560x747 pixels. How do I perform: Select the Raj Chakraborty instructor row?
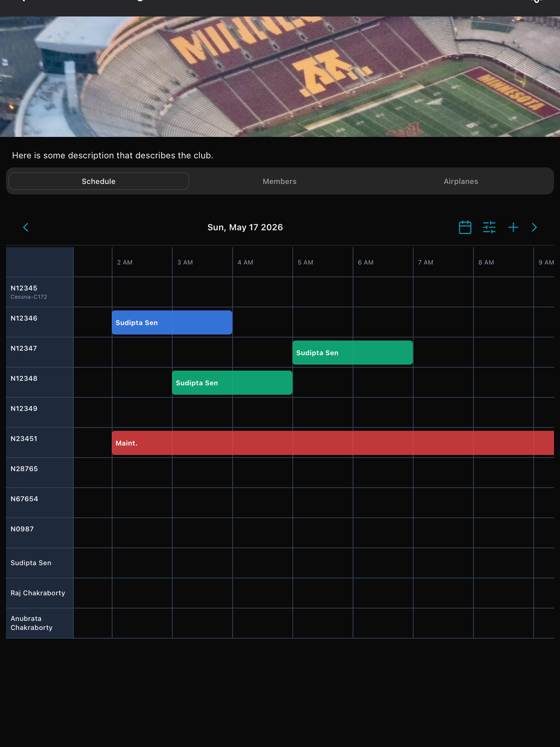pos(40,593)
